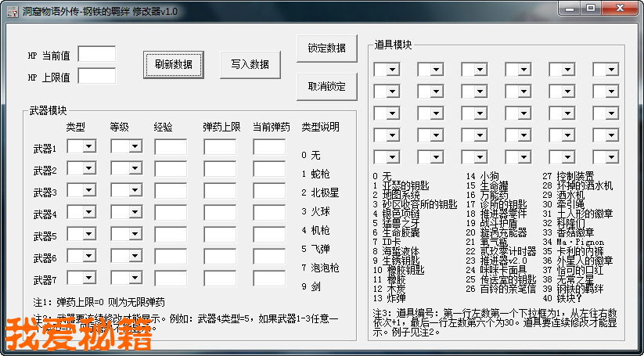644x356 pixels.
Task: Expand the 武器7 等级 dropdown
Action: [135, 279]
